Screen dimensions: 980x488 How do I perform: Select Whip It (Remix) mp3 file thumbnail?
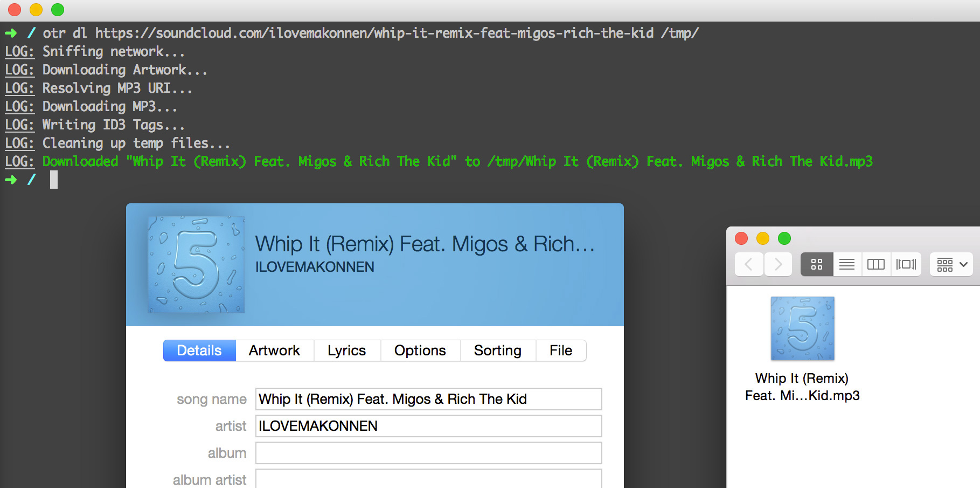(x=802, y=328)
